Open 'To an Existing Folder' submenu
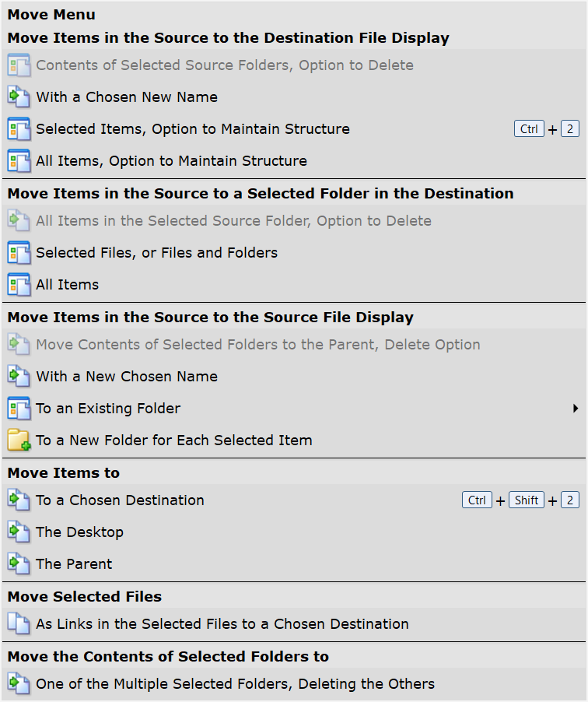This screenshot has height=702, width=588. coord(108,409)
